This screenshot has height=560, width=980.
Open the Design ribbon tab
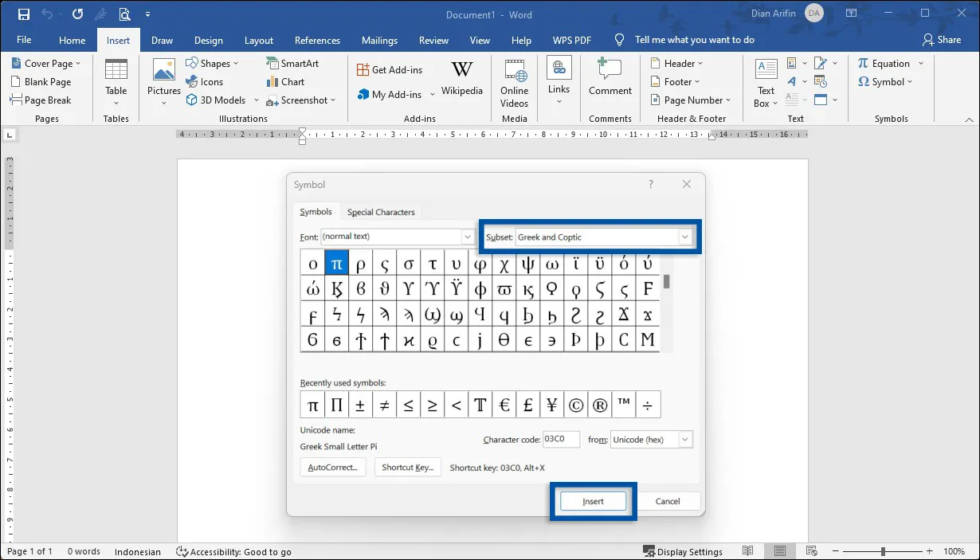(208, 40)
